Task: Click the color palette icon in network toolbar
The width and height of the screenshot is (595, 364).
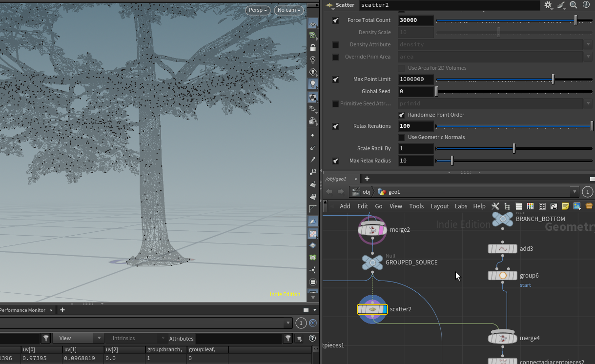Action: pos(530,206)
